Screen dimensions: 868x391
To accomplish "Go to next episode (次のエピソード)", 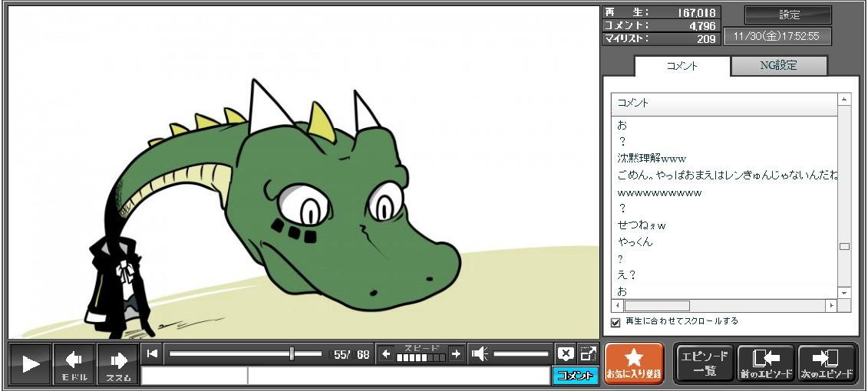I will [x=827, y=363].
